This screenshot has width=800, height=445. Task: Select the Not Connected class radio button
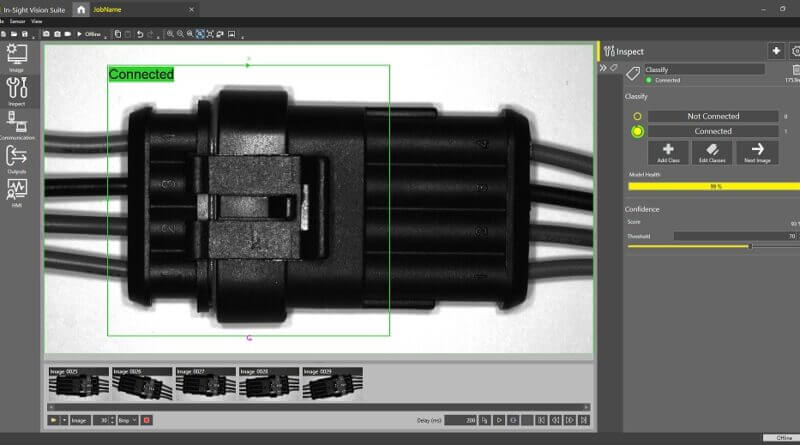(x=637, y=116)
